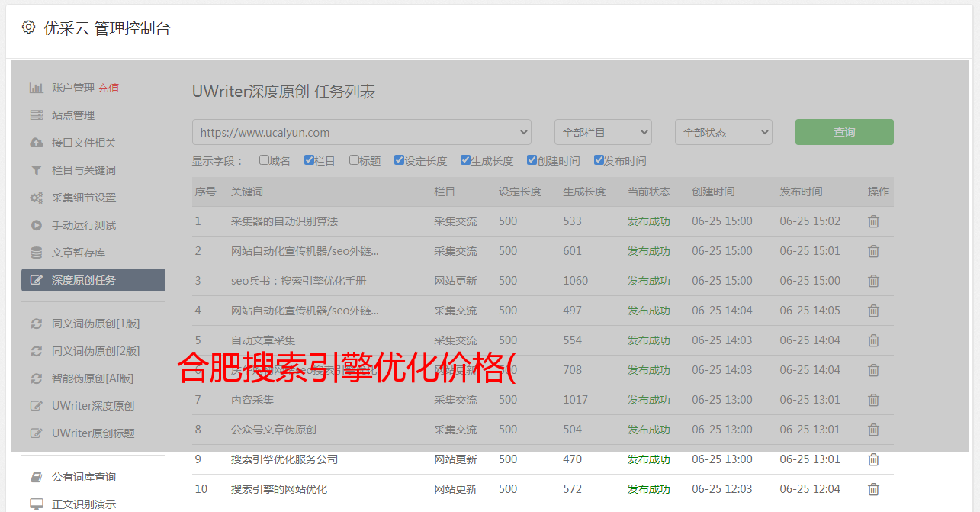Image resolution: width=980 pixels, height=512 pixels.
Task: Click the gear icon beside 优采云 管理控制台
Action: (x=28, y=27)
